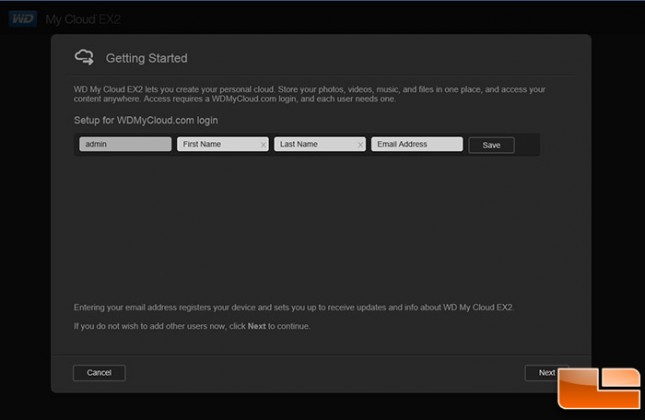
Task: Click the My Cloud EX2 title text
Action: (83, 19)
